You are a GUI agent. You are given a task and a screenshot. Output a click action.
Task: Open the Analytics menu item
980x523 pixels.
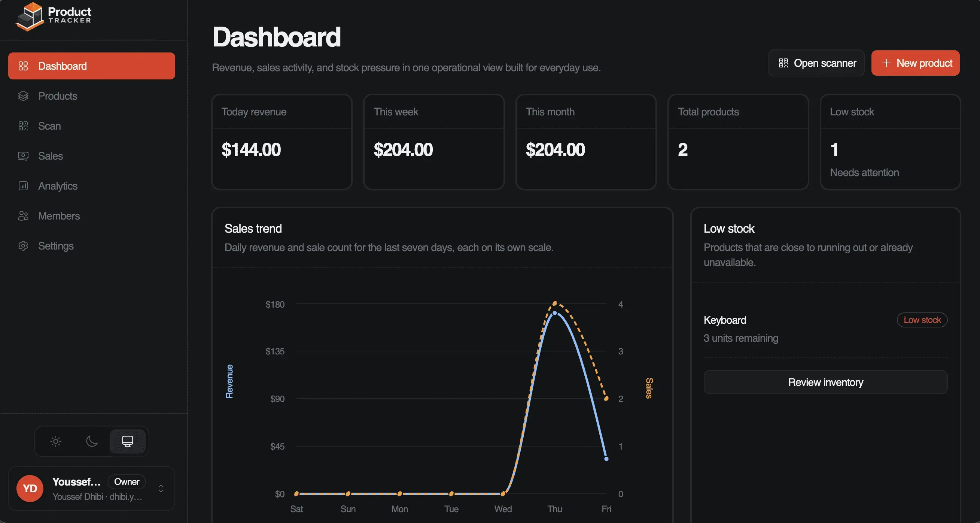tap(58, 186)
